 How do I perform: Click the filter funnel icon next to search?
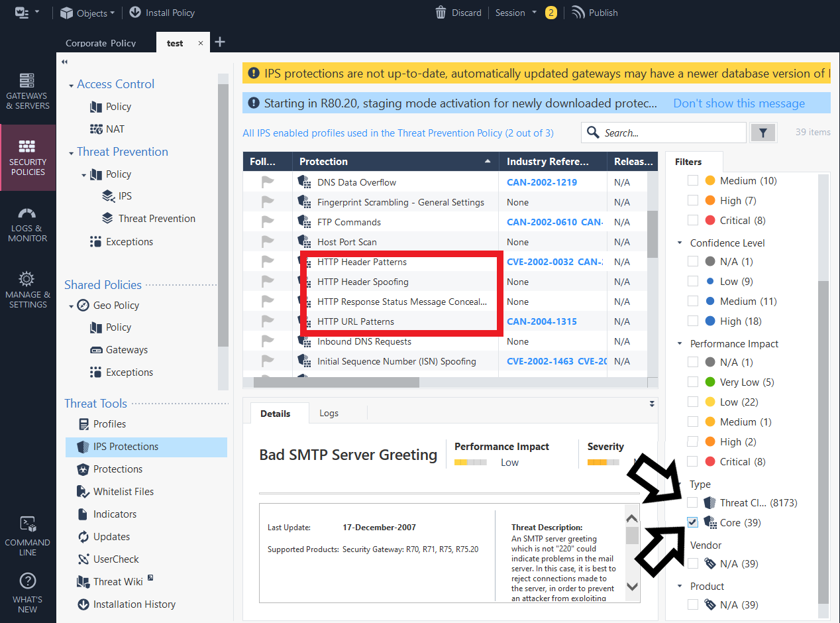[763, 132]
